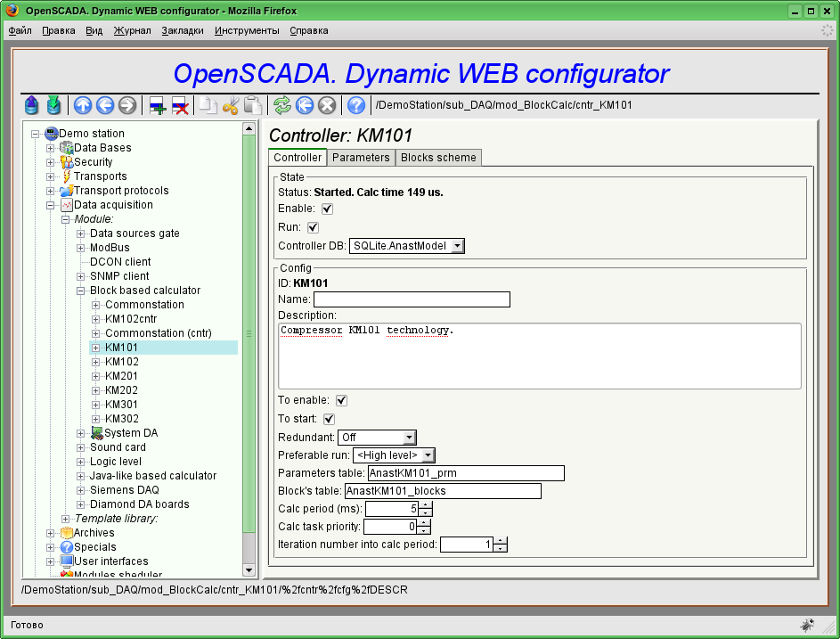
Task: Click the blue circled-arrow start update icon
Action: tap(305, 105)
